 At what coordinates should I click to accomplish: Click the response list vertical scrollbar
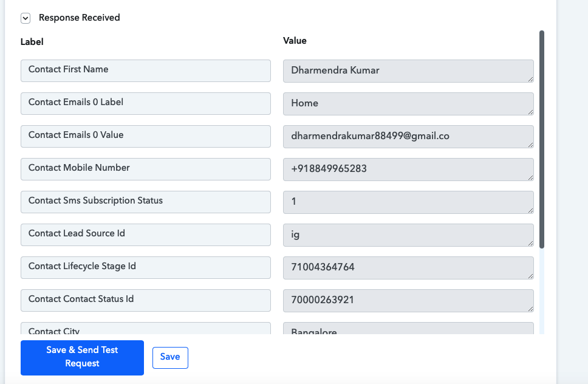coord(541,140)
